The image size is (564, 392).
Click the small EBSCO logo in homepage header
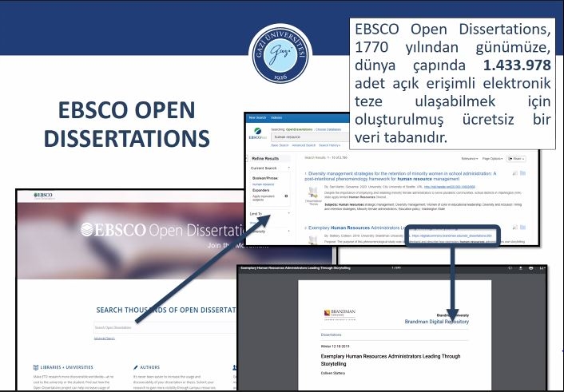coord(43,196)
